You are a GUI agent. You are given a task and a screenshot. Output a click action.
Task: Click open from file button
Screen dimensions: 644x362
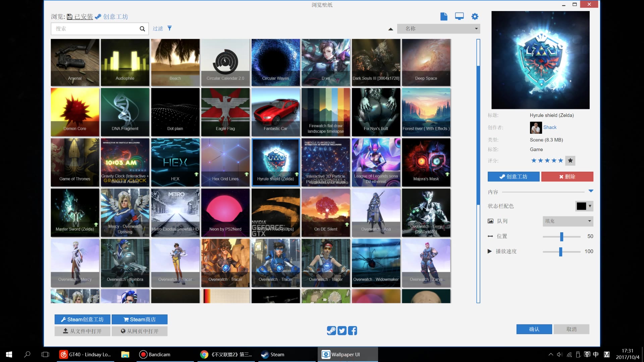point(82,331)
